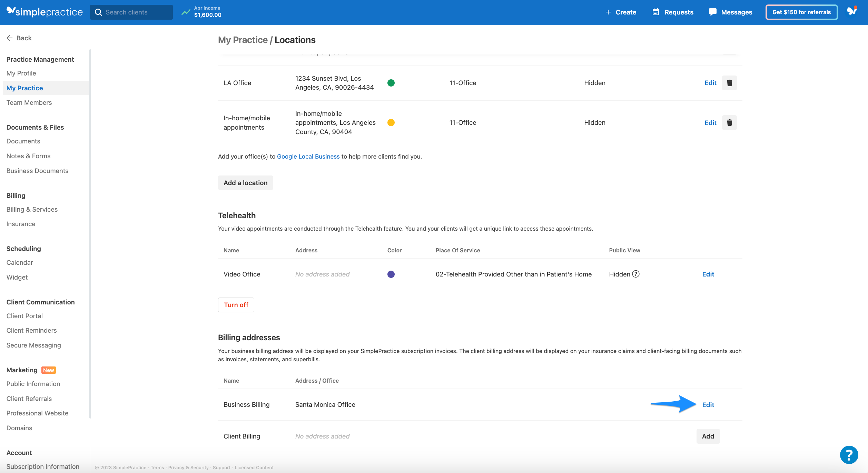This screenshot has width=868, height=473.
Task: Click the Apr income $1,600.00 amount
Action: click(208, 15)
